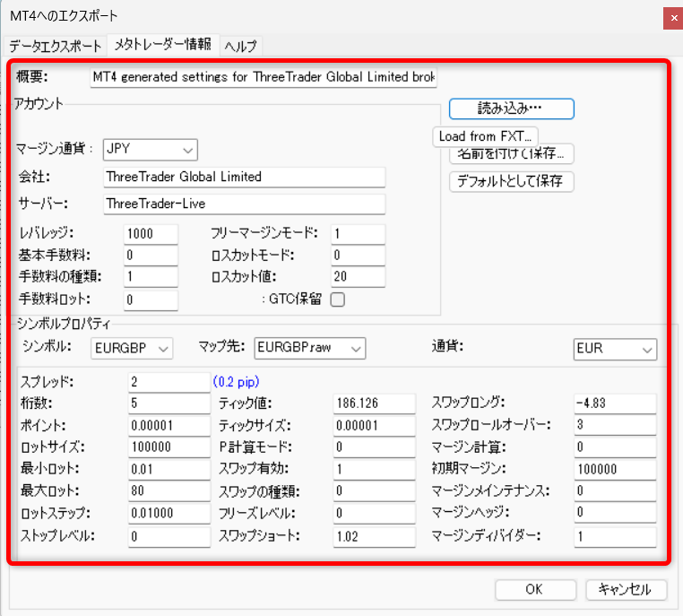The image size is (683, 616).
Task: Click the マージンディバイダー input field
Action: tap(615, 536)
